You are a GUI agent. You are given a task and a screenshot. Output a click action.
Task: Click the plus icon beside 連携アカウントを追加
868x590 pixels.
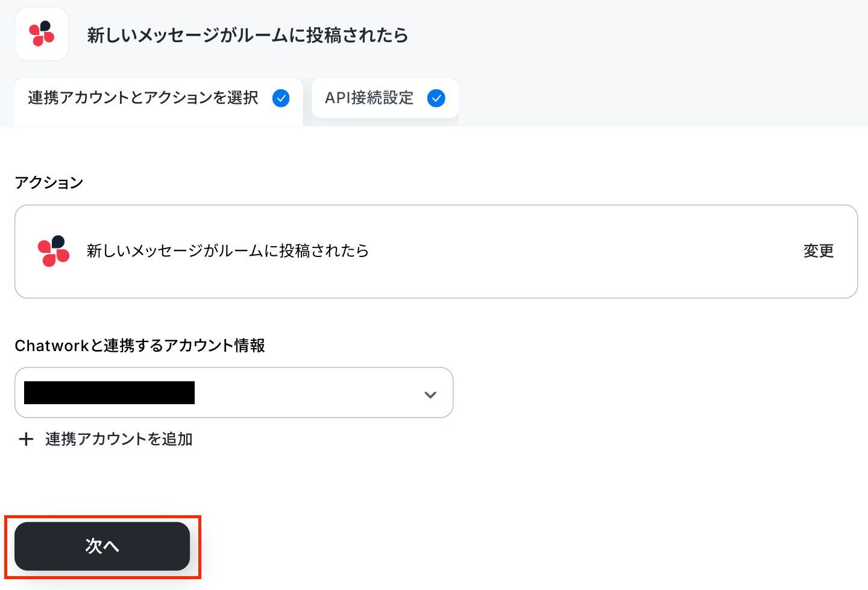(x=26, y=439)
